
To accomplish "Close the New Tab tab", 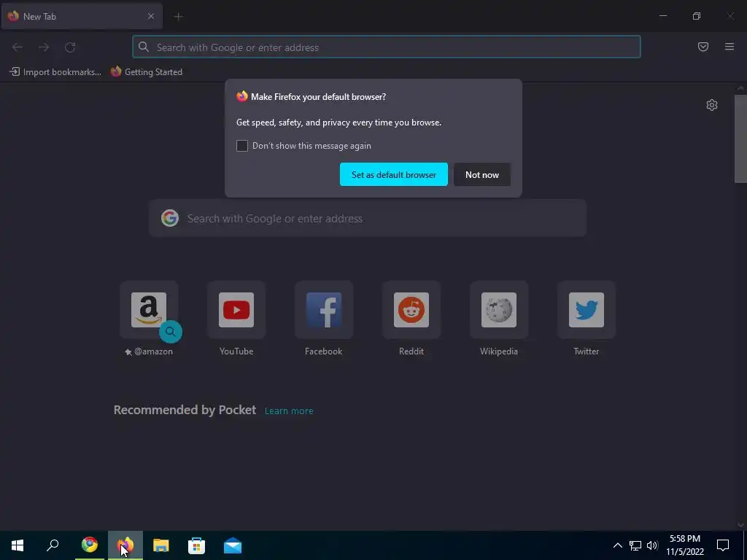I will [x=150, y=16].
